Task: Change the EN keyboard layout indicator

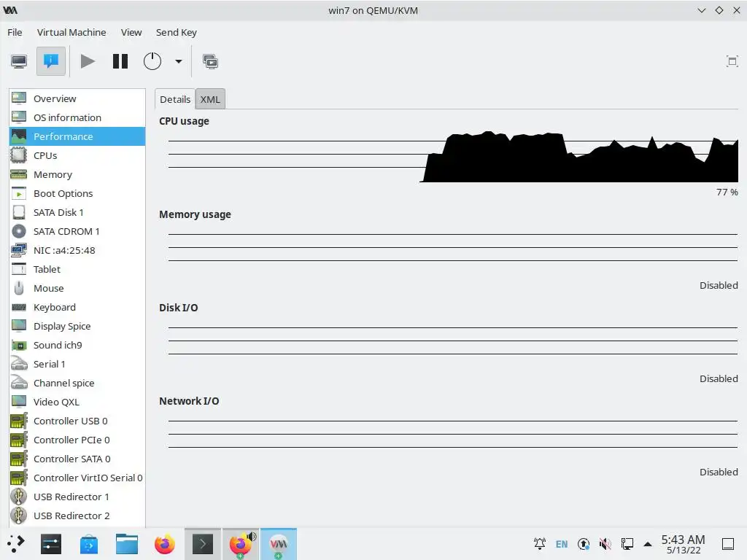Action: [562, 544]
